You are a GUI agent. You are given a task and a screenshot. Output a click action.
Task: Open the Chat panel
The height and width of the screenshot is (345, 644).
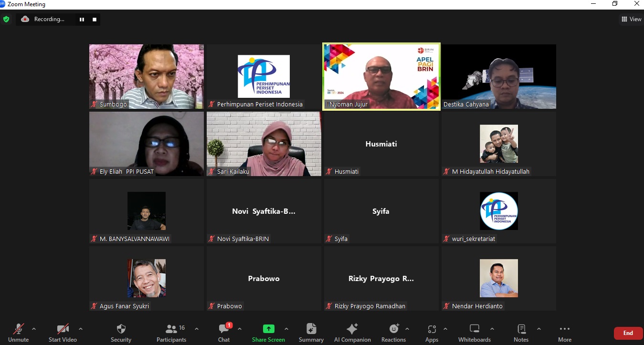pos(224,333)
